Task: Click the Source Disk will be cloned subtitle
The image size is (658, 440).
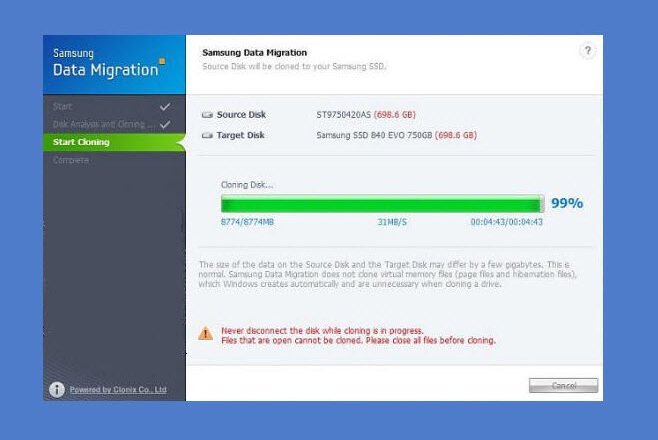Action: click(x=294, y=66)
